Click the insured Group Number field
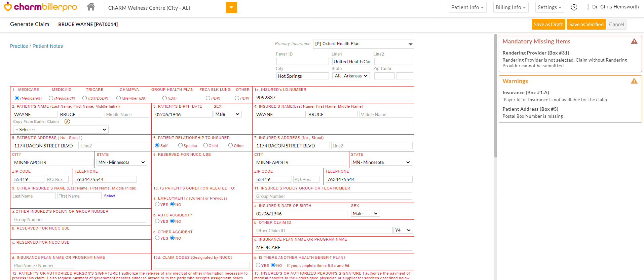This screenshot has height=280, width=644. point(333,196)
